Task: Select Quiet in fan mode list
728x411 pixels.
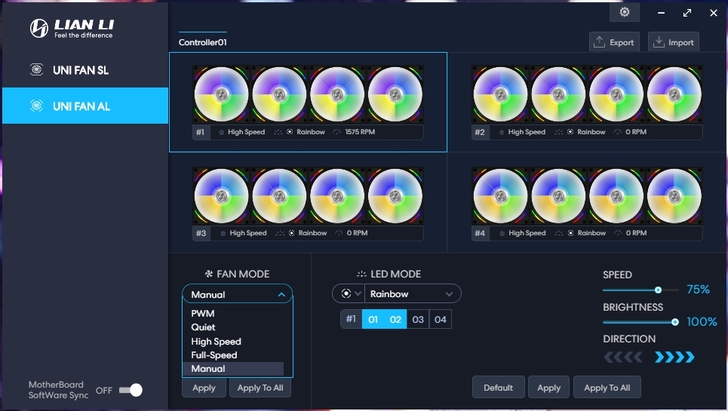Action: click(x=203, y=327)
